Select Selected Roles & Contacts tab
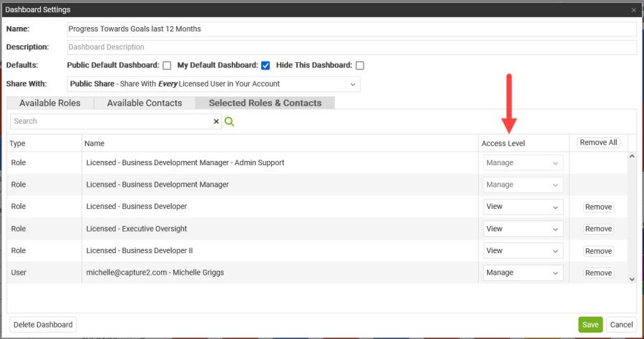644x339 pixels. [265, 103]
